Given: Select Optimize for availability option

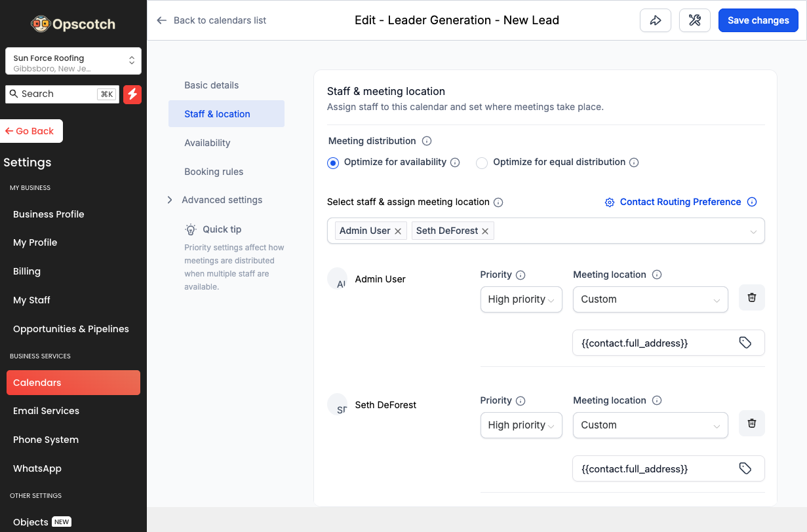Looking at the screenshot, I should [x=334, y=162].
